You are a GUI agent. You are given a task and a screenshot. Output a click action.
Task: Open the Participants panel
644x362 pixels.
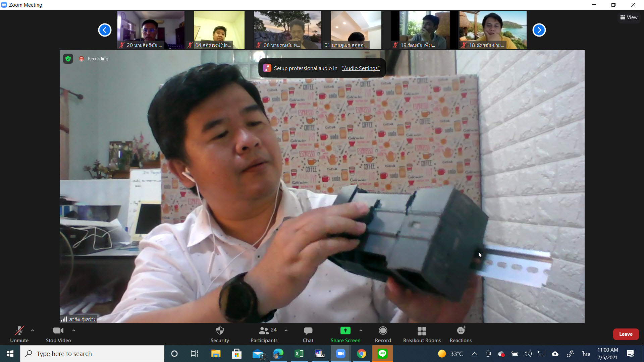264,334
